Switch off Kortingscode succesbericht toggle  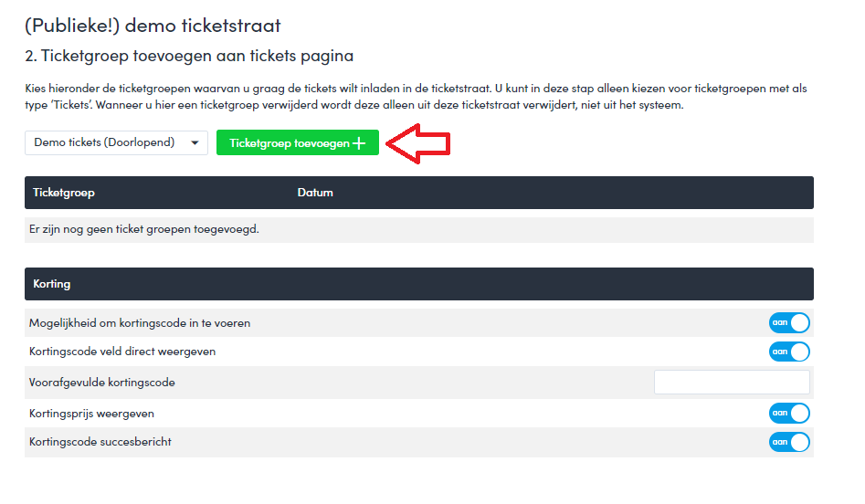click(x=789, y=443)
